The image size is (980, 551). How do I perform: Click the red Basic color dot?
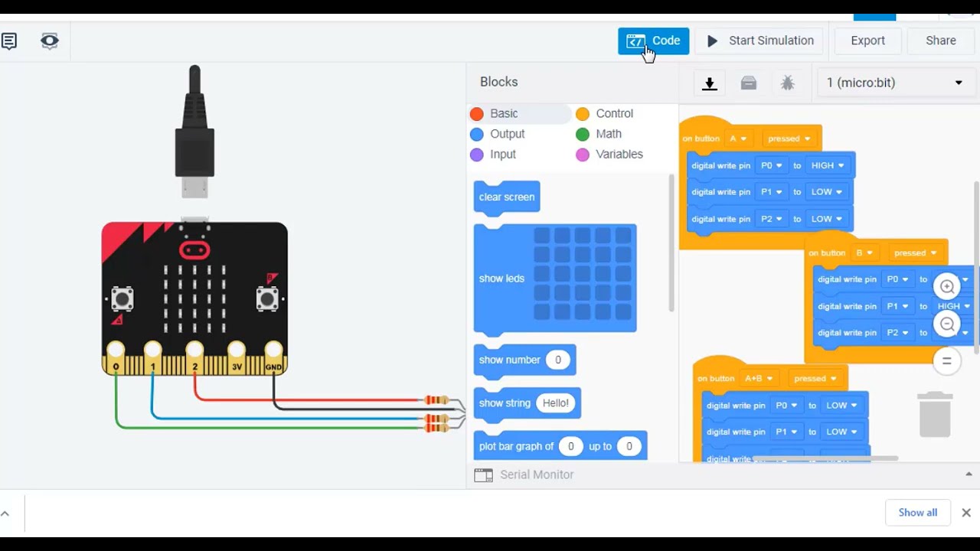click(476, 114)
